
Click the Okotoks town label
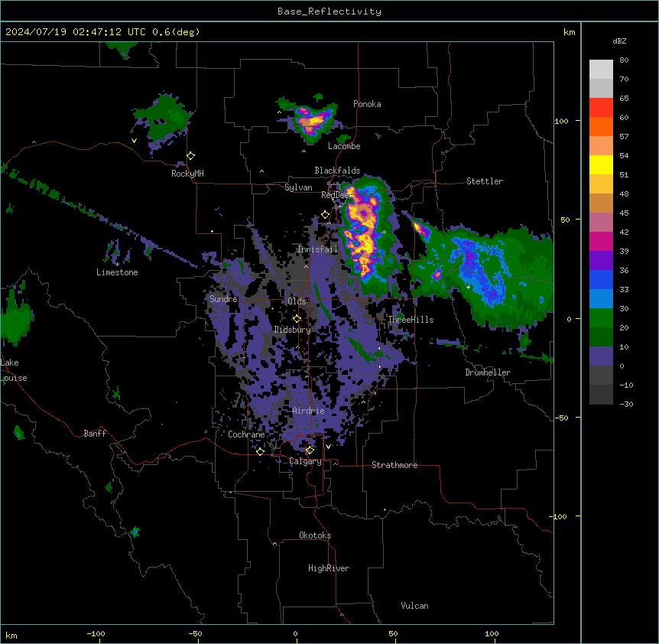(x=315, y=535)
